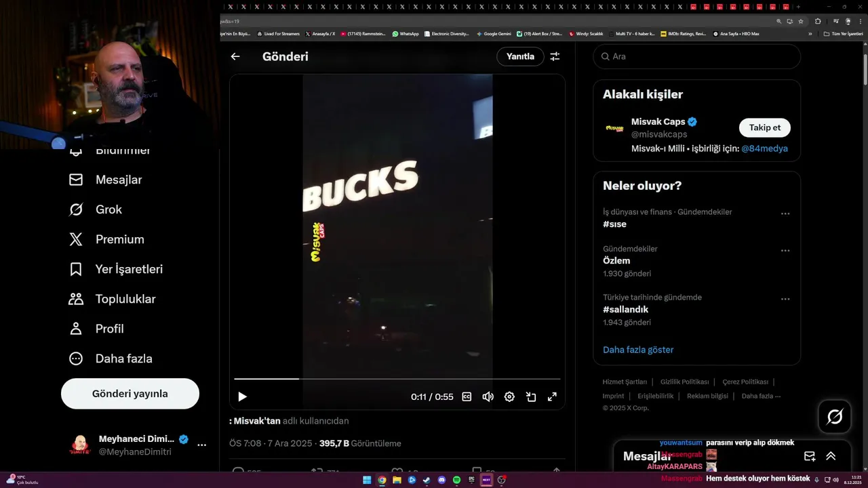Open Hizmet Şartları footer link

coord(625,382)
